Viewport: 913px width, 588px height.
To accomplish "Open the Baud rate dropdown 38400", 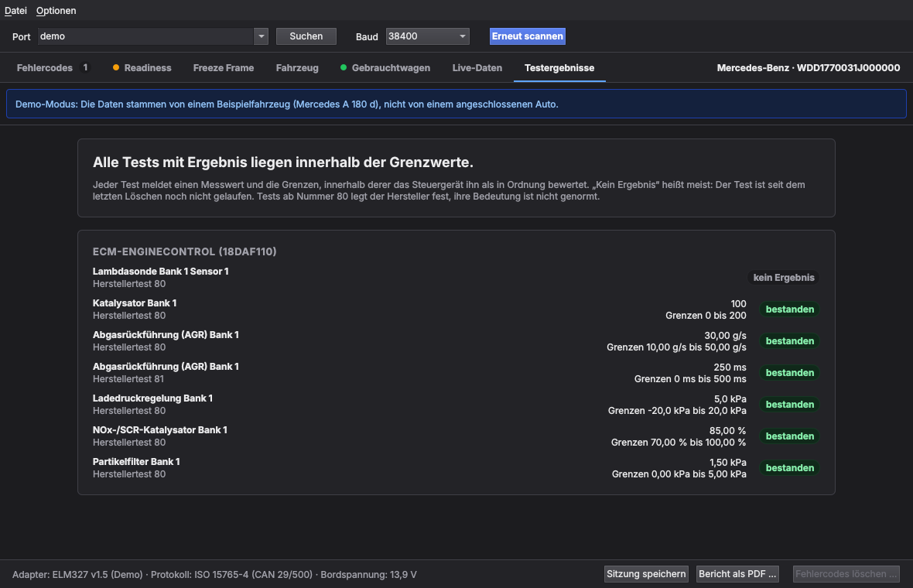I will 427,36.
